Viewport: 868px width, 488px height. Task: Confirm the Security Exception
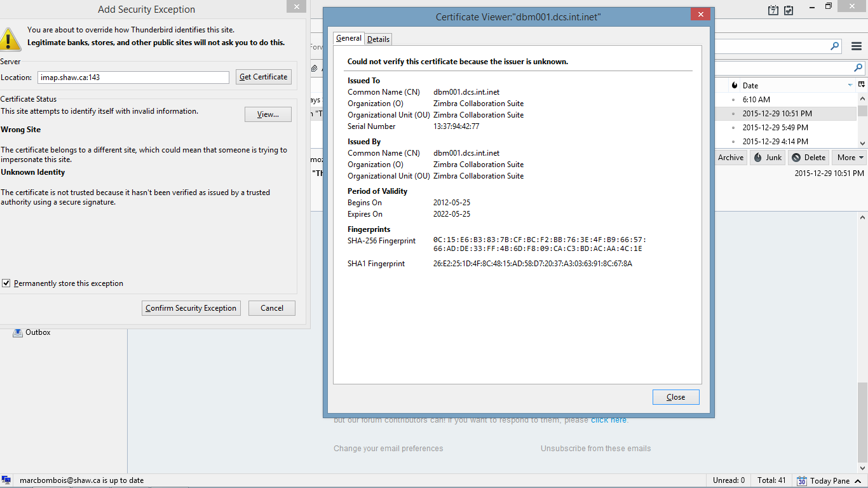pos(191,308)
